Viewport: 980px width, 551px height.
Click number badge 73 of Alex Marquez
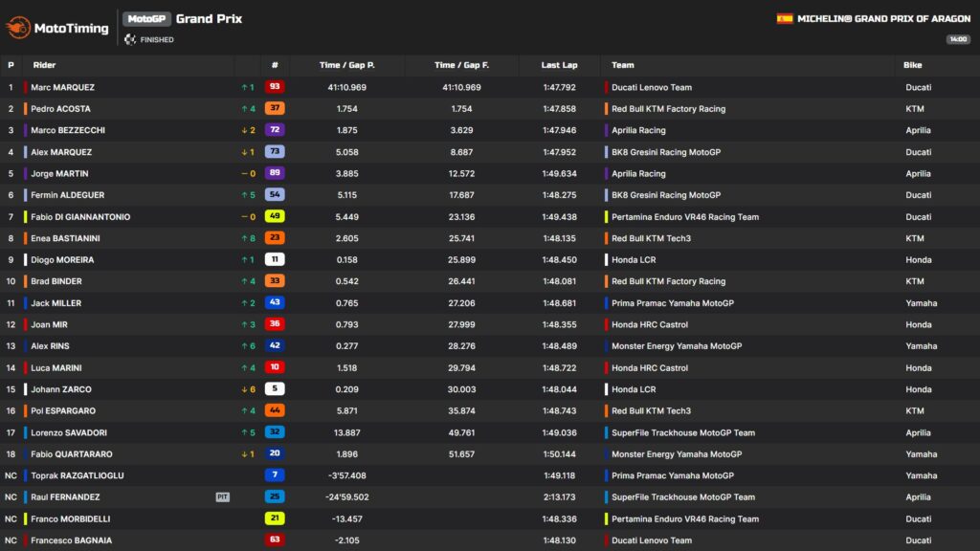[x=275, y=151]
